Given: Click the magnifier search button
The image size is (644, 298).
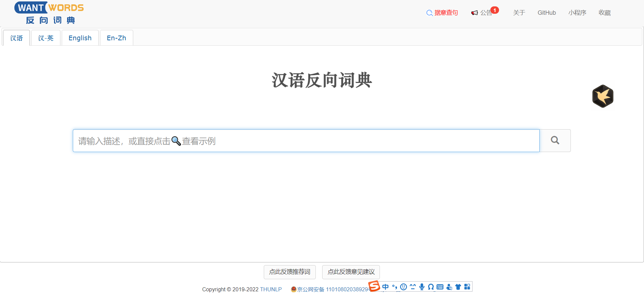Looking at the screenshot, I should point(555,141).
